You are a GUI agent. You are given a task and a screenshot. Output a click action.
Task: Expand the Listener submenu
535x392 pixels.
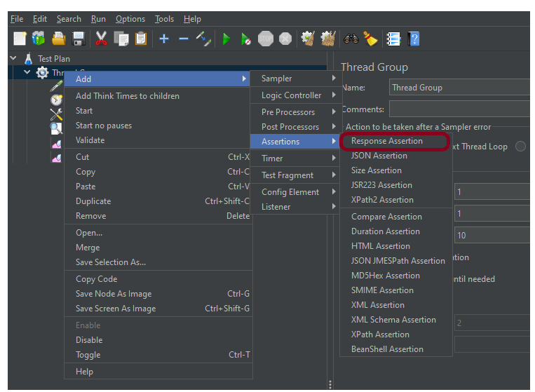pyautogui.click(x=294, y=207)
